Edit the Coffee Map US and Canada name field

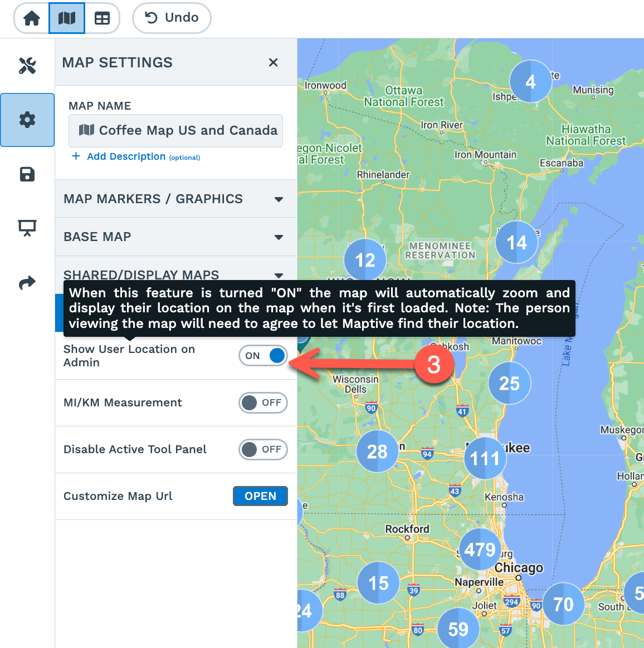(x=176, y=131)
